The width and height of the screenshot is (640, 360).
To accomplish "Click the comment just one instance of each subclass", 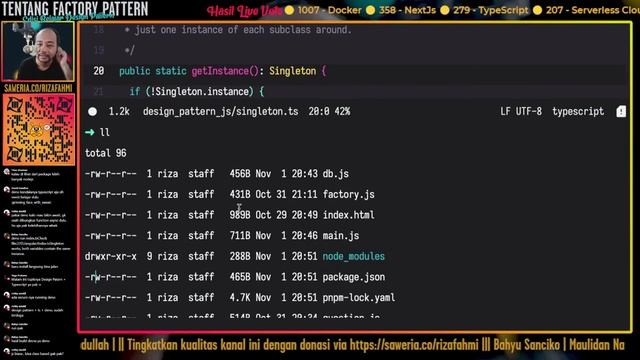I will click(x=243, y=30).
